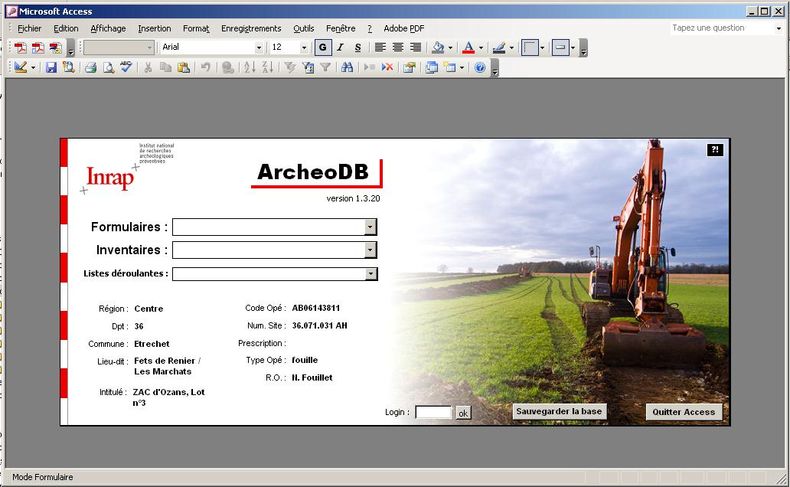Screen dimensions: 790x487
Task: Click the filter by form icon
Action: 308,67
